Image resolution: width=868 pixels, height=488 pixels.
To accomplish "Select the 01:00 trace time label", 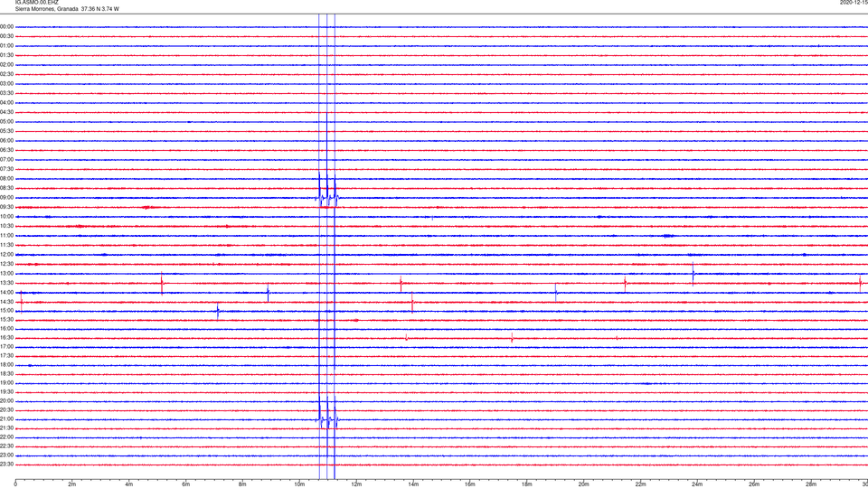I will coord(6,46).
